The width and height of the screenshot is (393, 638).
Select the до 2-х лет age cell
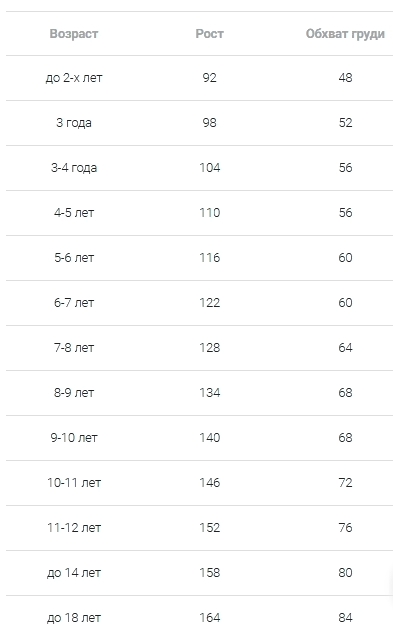pos(74,78)
